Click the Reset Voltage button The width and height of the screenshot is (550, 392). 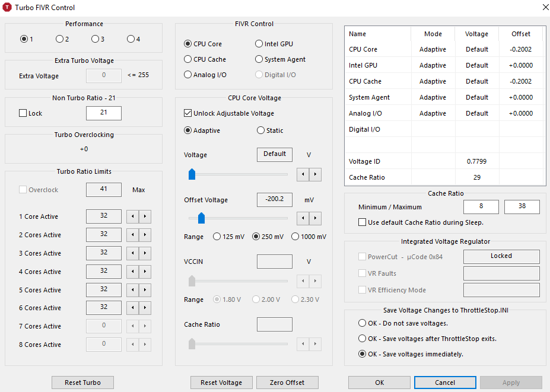(x=221, y=383)
